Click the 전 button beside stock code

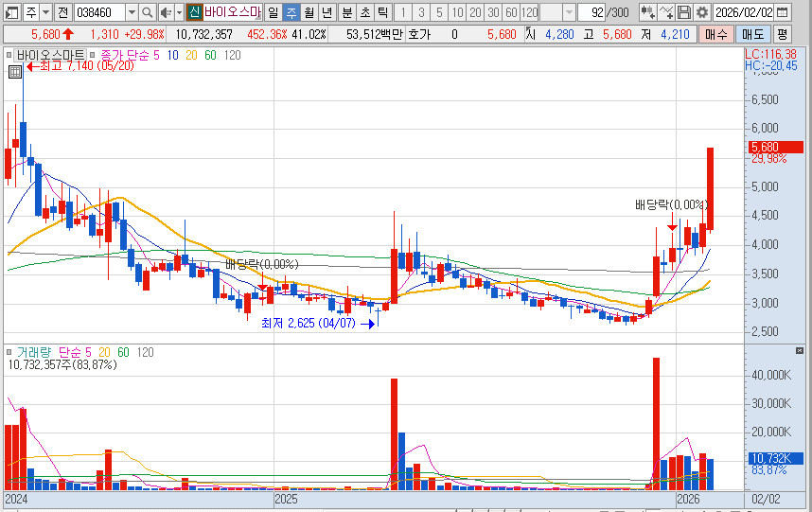point(62,12)
